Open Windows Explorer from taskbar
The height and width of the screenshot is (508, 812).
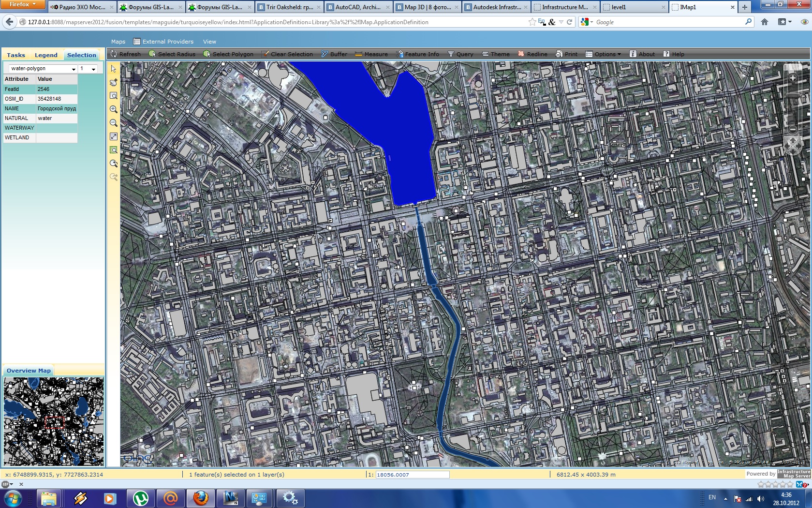coord(49,498)
